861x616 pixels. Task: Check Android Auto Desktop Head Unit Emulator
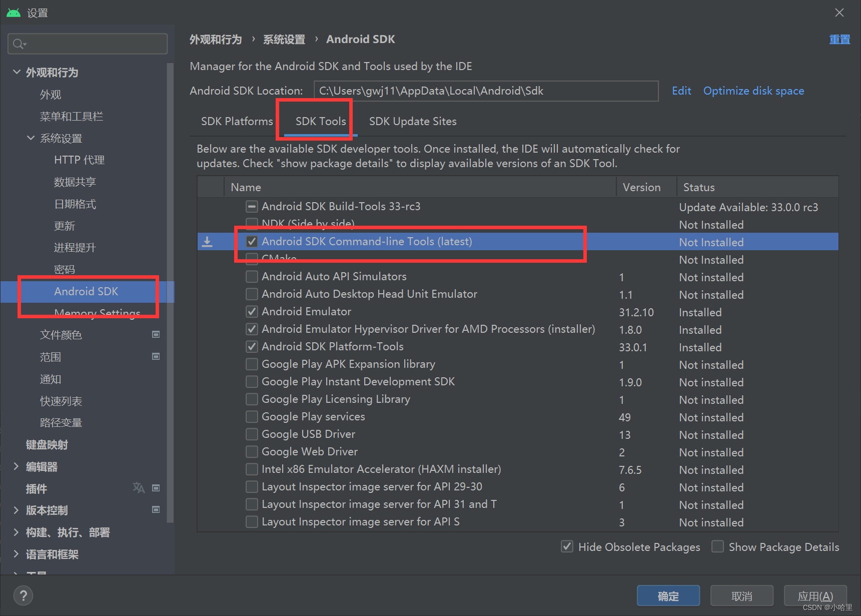(x=252, y=294)
